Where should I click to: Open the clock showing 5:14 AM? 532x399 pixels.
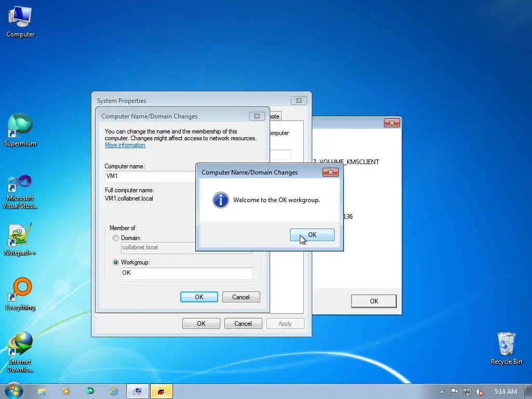click(505, 392)
